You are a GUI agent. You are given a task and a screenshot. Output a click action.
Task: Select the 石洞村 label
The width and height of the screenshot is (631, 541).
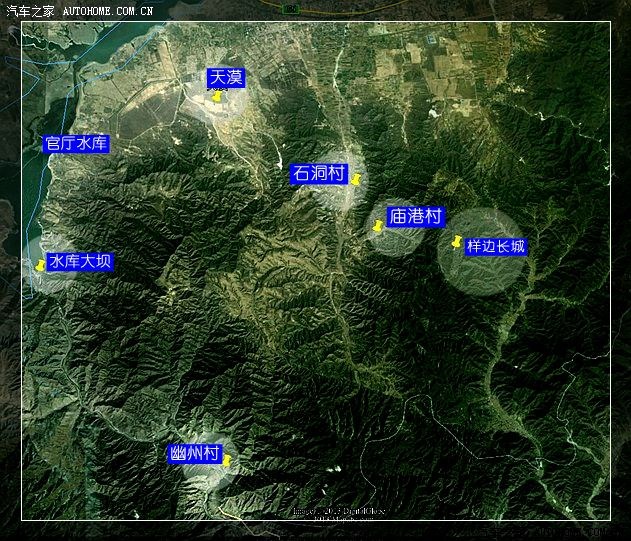318,174
